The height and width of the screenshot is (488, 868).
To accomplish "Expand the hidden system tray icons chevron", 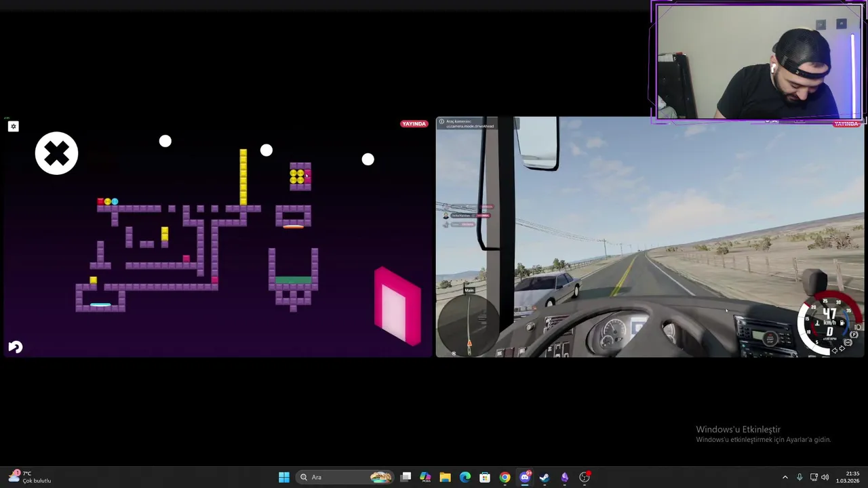I will click(x=785, y=477).
